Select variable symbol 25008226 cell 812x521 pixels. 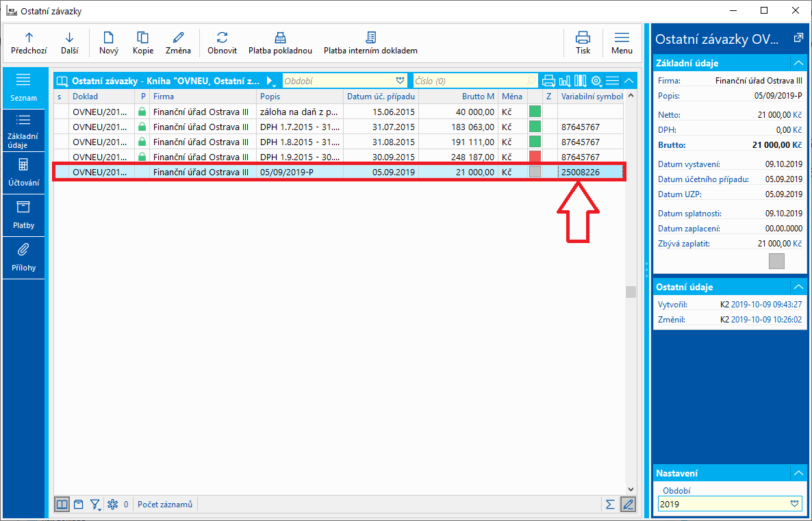(591, 172)
